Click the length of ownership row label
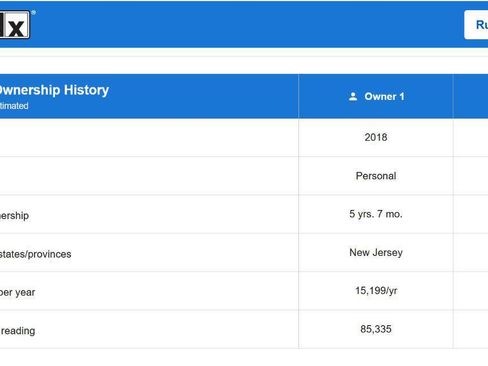 coord(14,216)
